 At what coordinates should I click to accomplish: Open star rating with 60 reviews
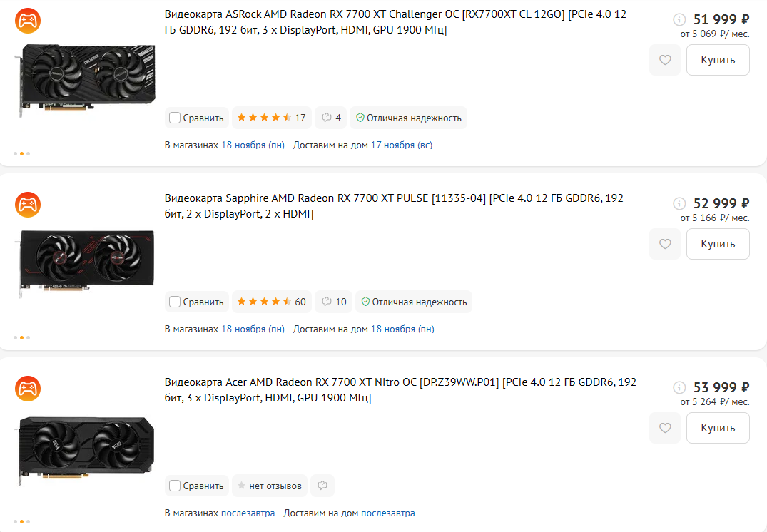[272, 302]
